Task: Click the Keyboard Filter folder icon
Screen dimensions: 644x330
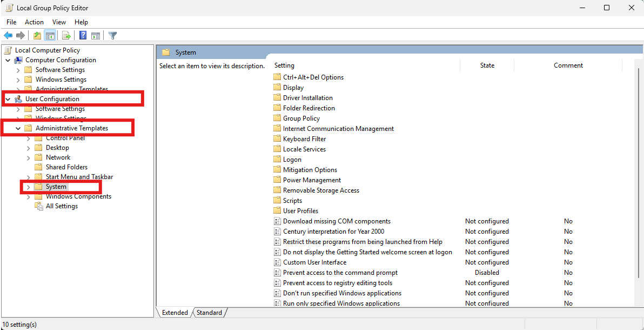Action: pos(278,138)
